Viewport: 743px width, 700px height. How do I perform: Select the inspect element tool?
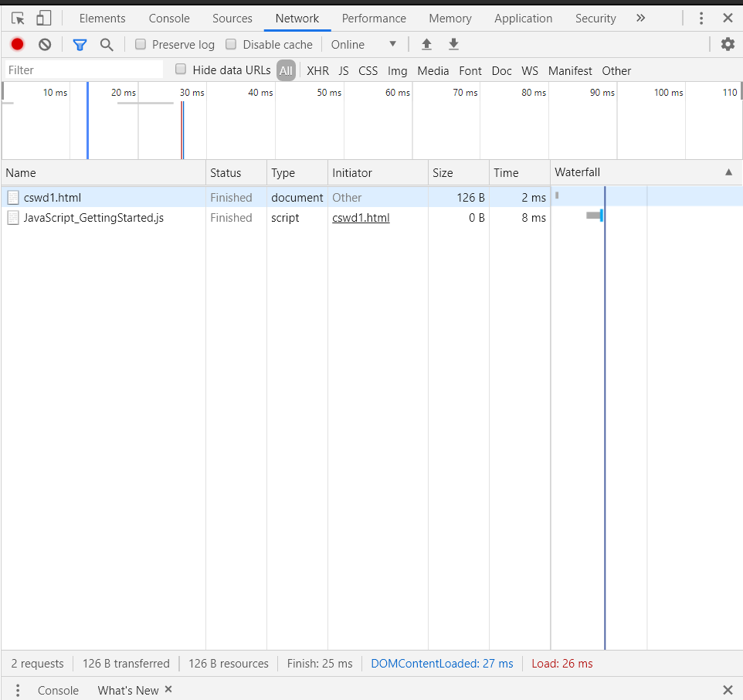click(x=17, y=17)
